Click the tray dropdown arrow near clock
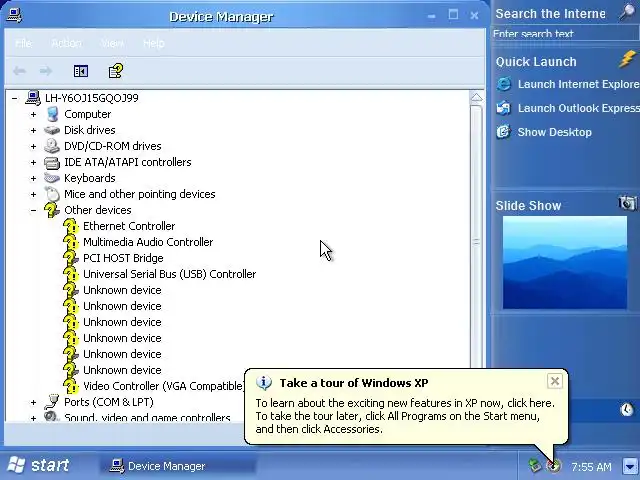Image resolution: width=640 pixels, height=480 pixels. (x=630, y=465)
